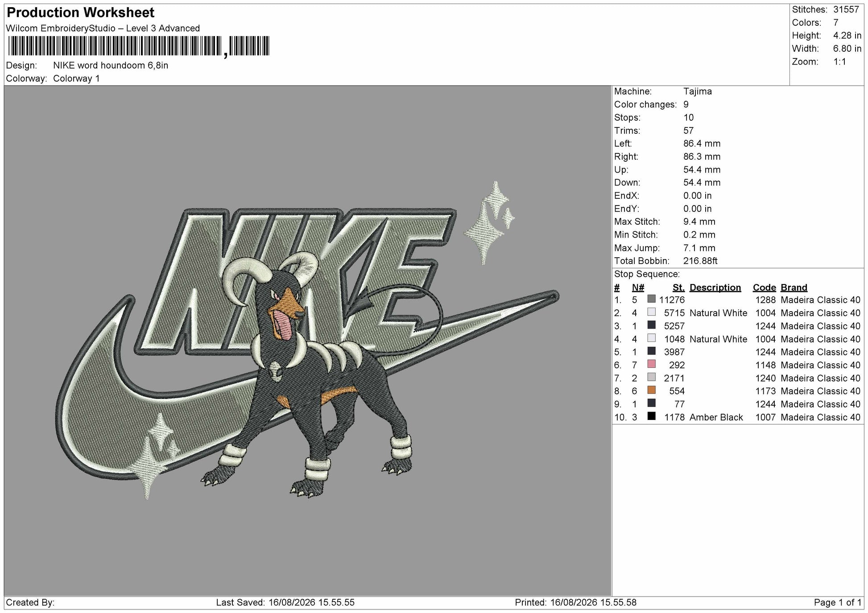This screenshot has height=613, width=868.
Task: Select Madeira Classic 40 brand in stop 7
Action: click(x=820, y=378)
